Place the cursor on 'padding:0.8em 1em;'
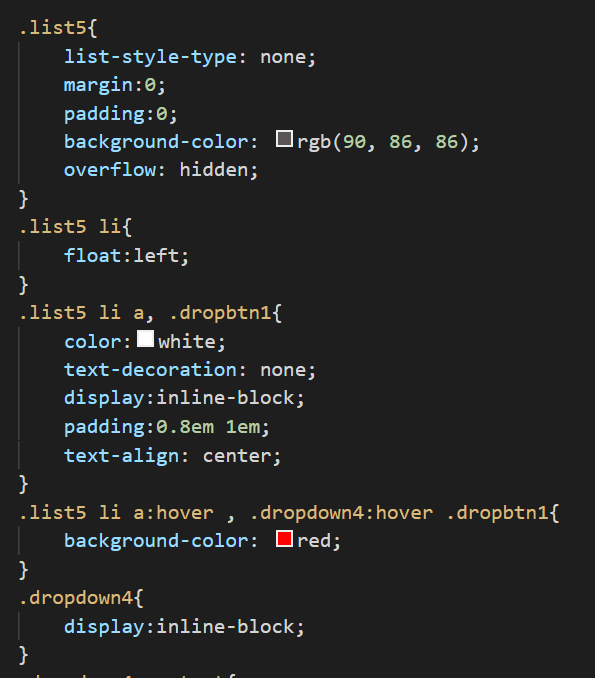 [167, 427]
